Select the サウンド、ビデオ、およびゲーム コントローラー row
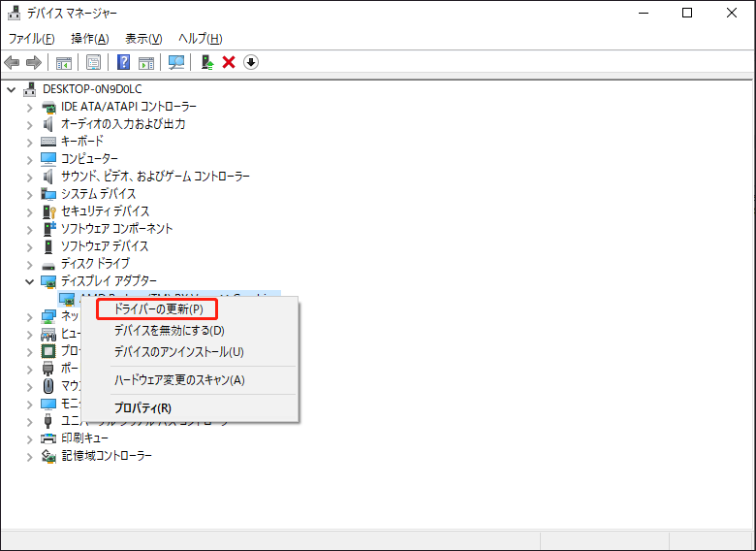The width and height of the screenshot is (756, 551). (155, 177)
